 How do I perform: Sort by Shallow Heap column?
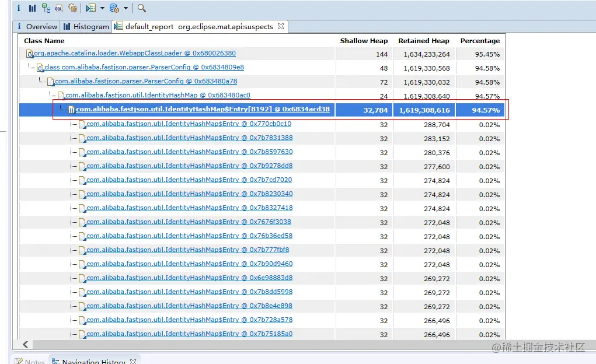[x=364, y=41]
